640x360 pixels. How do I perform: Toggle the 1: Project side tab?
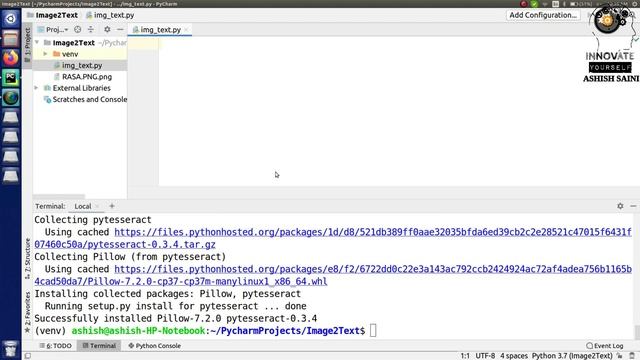(x=27, y=45)
